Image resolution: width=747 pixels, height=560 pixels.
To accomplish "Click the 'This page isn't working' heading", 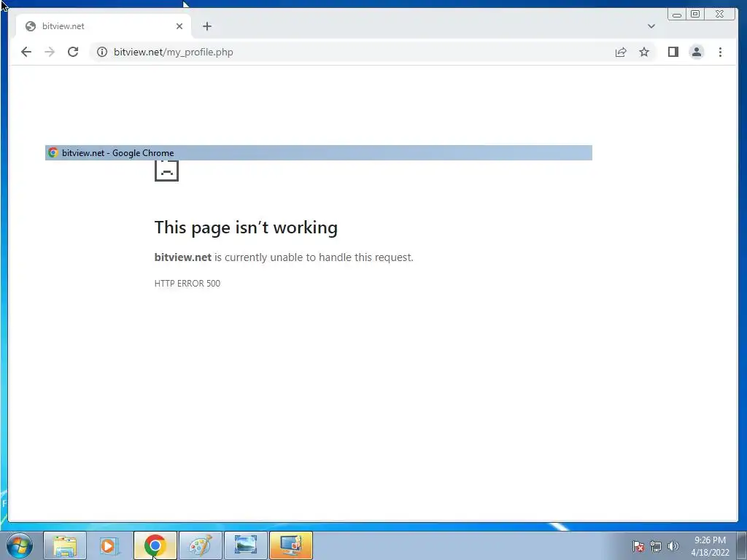I will pyautogui.click(x=246, y=227).
